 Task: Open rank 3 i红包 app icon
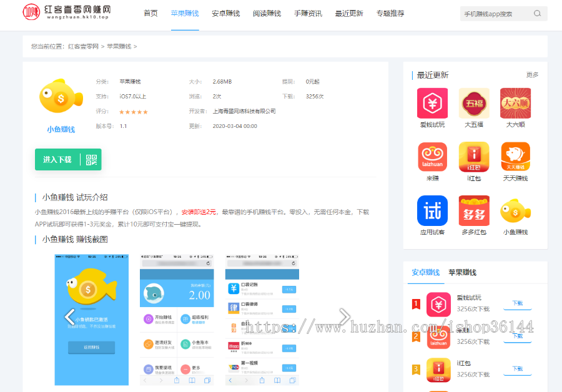[438, 370]
